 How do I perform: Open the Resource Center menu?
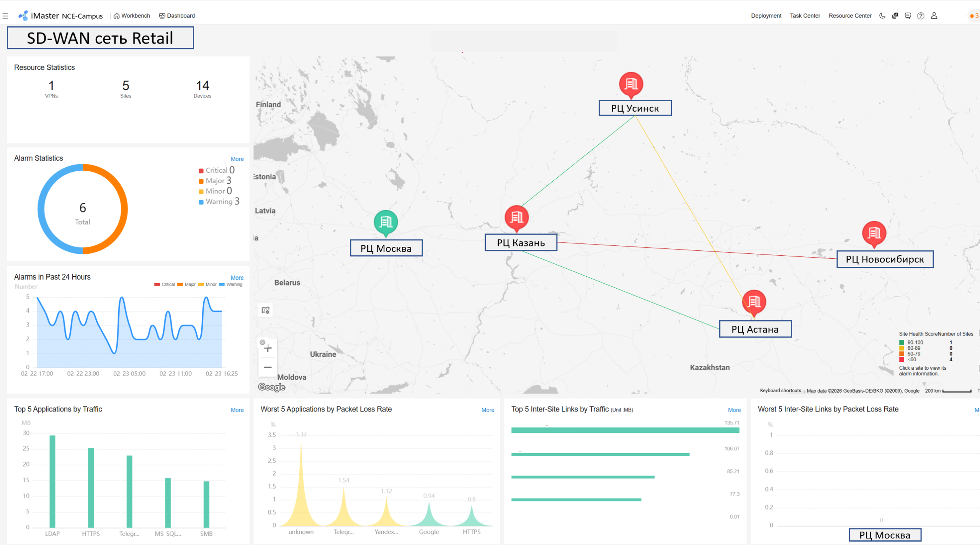[850, 16]
